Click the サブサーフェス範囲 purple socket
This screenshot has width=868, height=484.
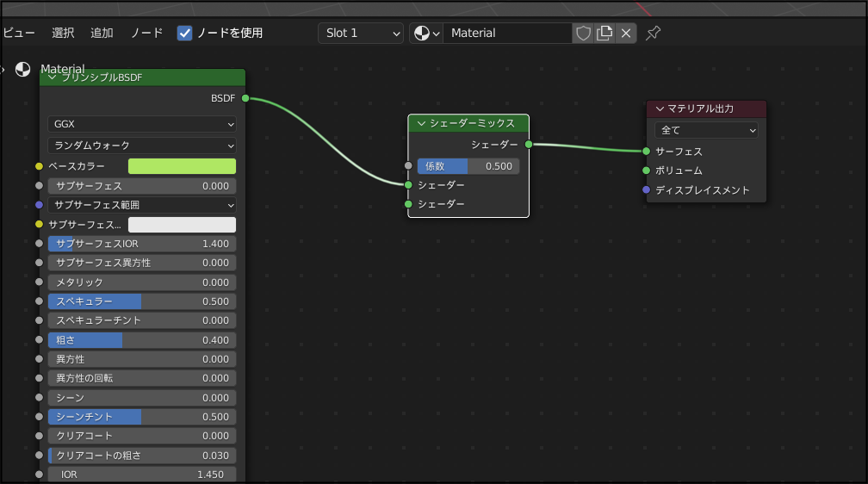(x=39, y=205)
